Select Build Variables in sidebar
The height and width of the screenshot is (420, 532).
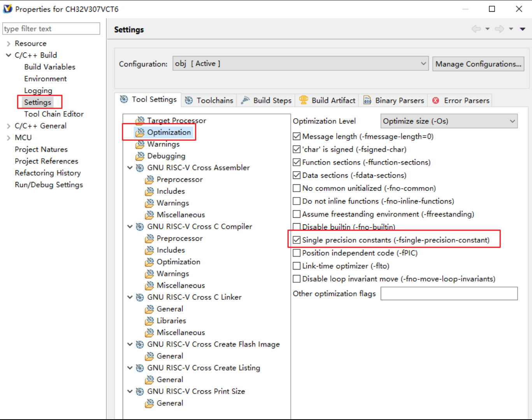pos(50,67)
